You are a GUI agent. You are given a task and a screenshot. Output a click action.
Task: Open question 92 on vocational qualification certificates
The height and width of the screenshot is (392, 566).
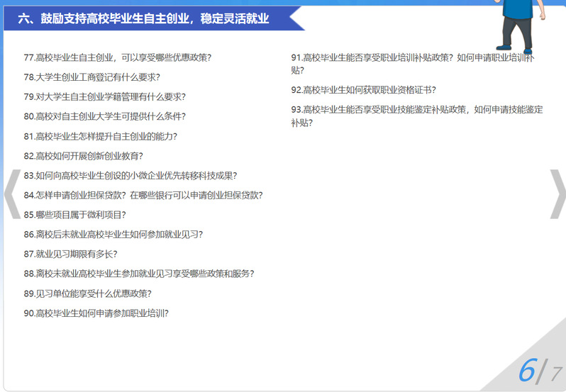[363, 90]
